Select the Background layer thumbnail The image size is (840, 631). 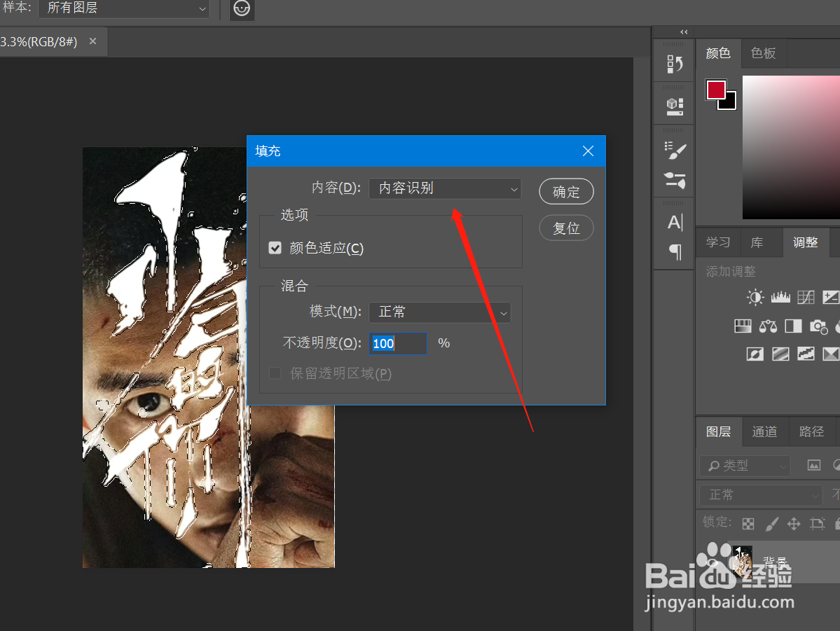[x=743, y=561]
